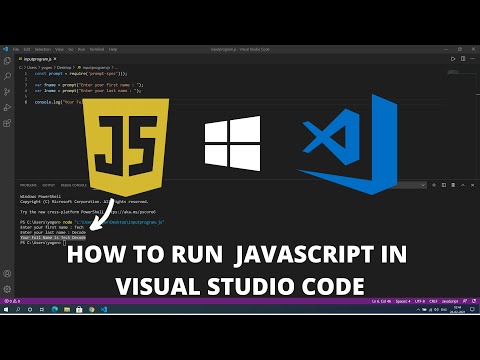The image size is (480, 360).
Task: Close the terminal panel
Action: click(472, 185)
